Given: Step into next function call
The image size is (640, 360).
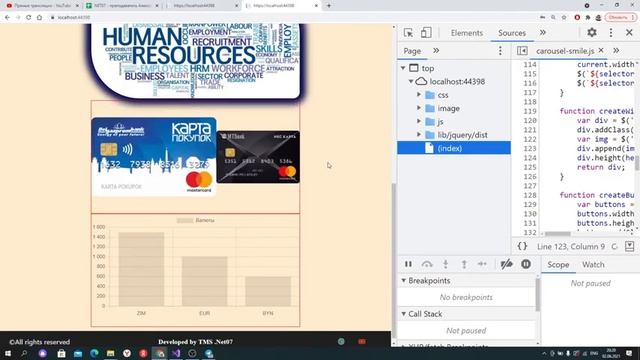Looking at the screenshot, I should [446, 264].
